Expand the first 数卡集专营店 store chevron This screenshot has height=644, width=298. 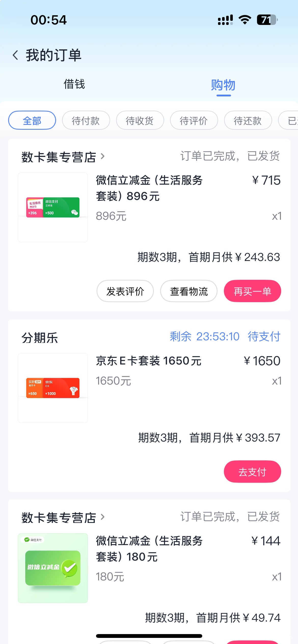pyautogui.click(x=103, y=156)
